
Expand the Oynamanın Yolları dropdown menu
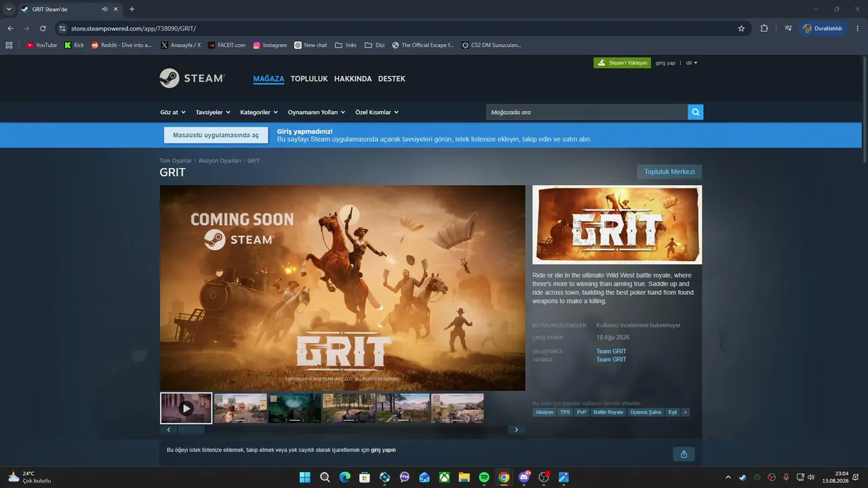317,113
